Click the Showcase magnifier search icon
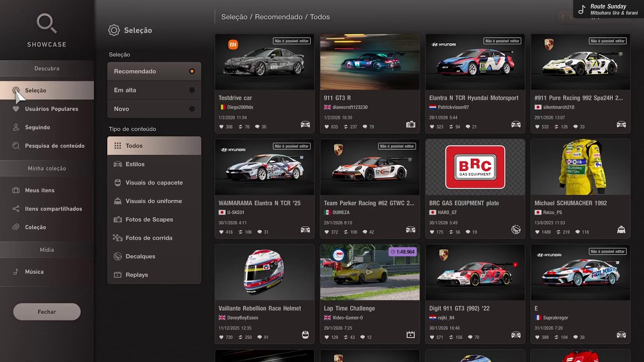 pos(47,23)
